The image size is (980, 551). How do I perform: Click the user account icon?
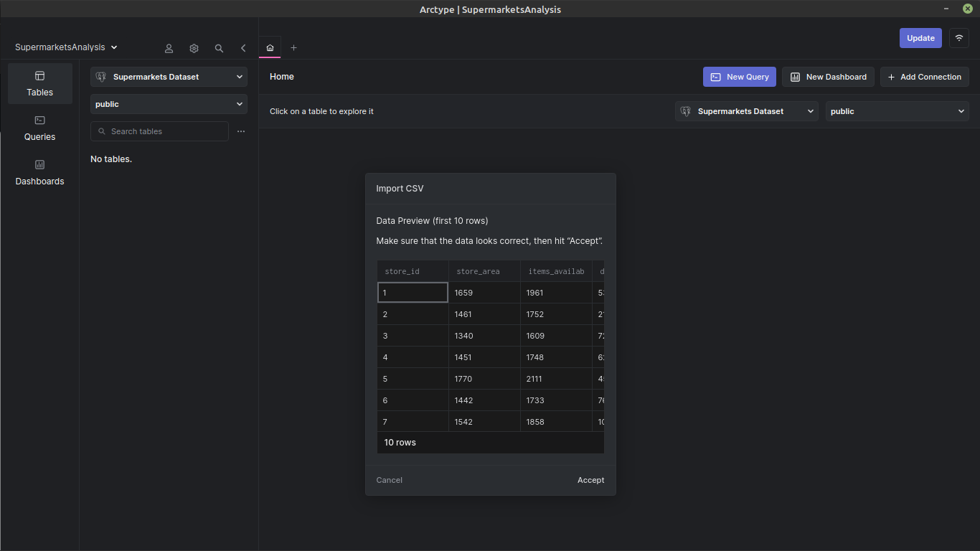169,48
